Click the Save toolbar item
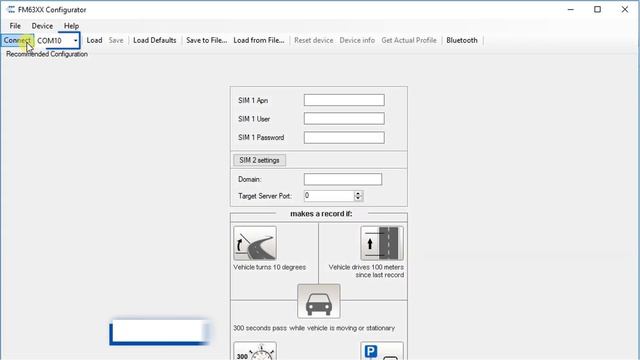 [116, 40]
